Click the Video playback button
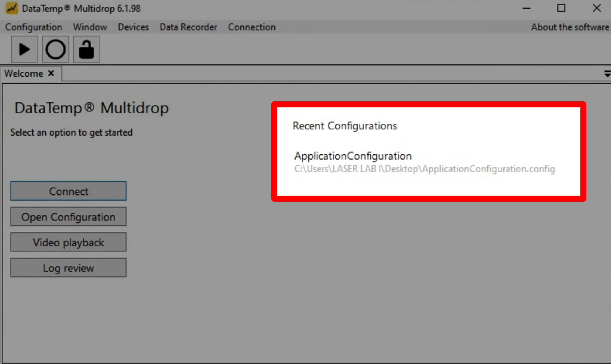Screen dimensions: 611x364 (x=68, y=242)
